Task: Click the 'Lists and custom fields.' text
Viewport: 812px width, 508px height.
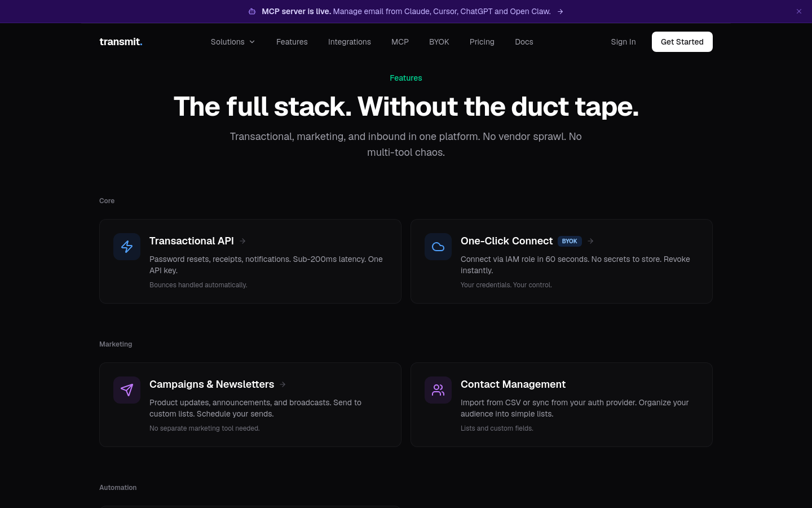Action: [x=497, y=428]
